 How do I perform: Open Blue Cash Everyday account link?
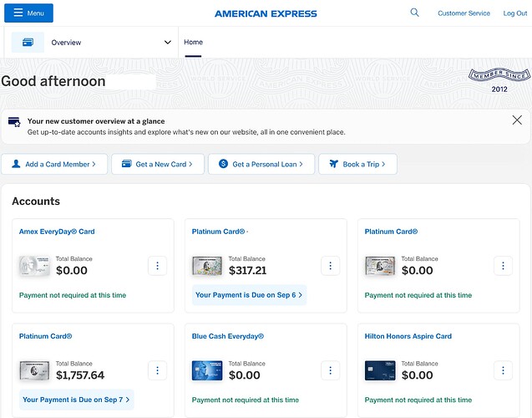(x=228, y=336)
